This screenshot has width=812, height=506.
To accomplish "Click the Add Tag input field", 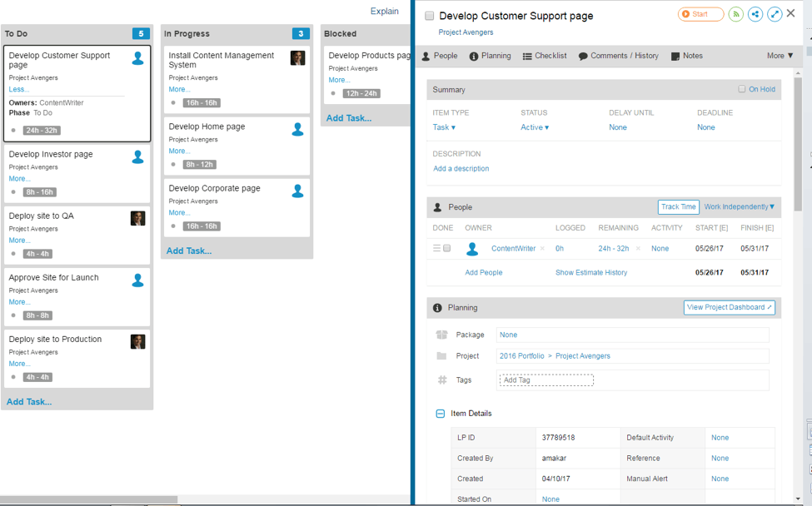I will (x=546, y=379).
